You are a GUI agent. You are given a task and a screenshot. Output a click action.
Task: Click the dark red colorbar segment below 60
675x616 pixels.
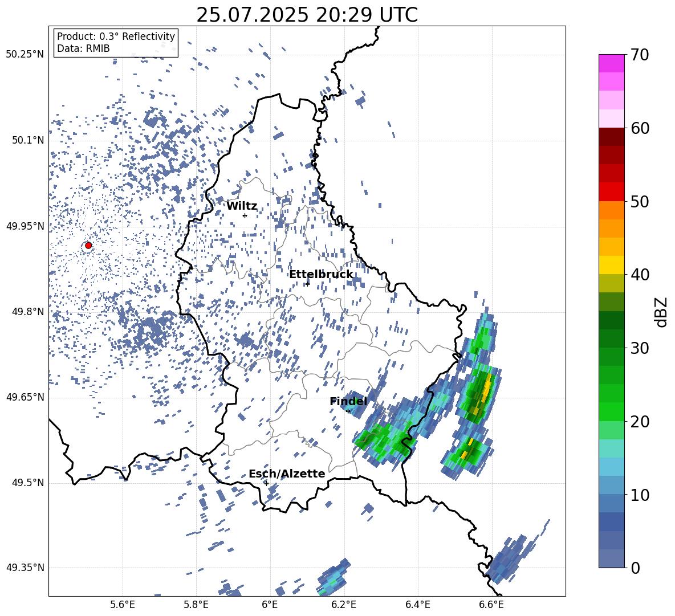click(611, 136)
